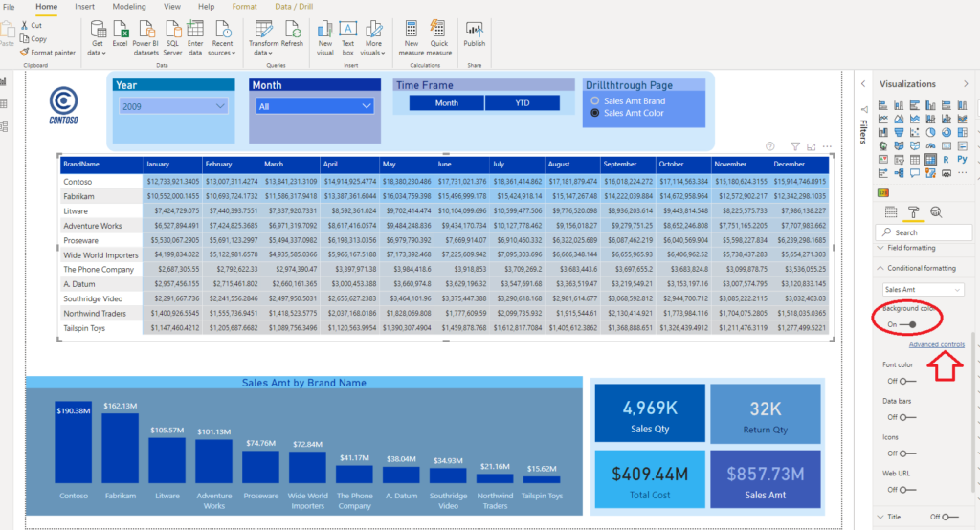The width and height of the screenshot is (980, 530).
Task: Click the Excel data source icon
Action: tap(120, 33)
